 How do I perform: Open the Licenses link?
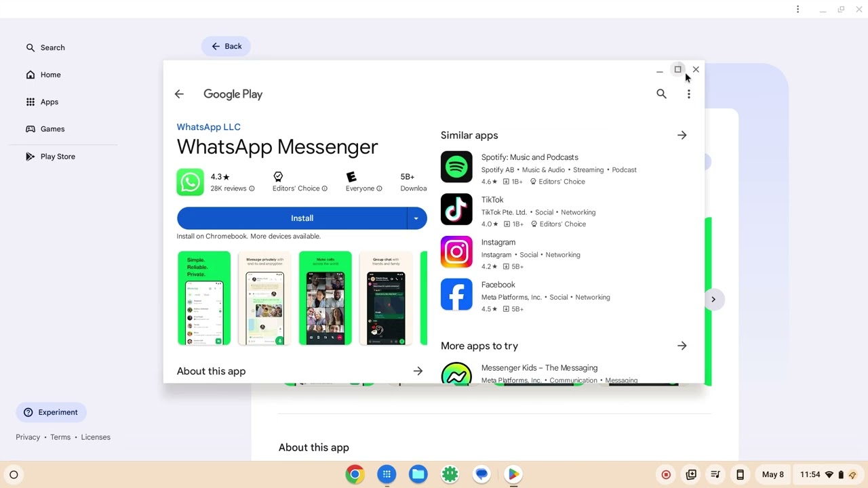[96, 437]
